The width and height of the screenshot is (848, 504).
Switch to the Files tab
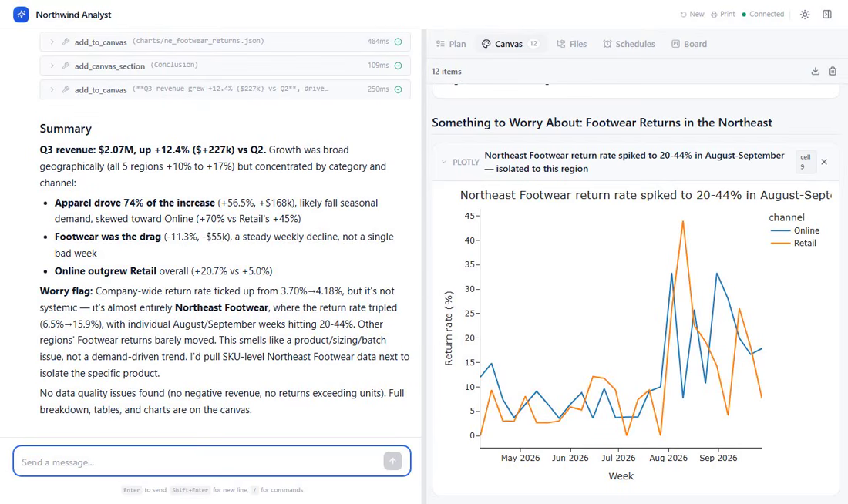[572, 44]
